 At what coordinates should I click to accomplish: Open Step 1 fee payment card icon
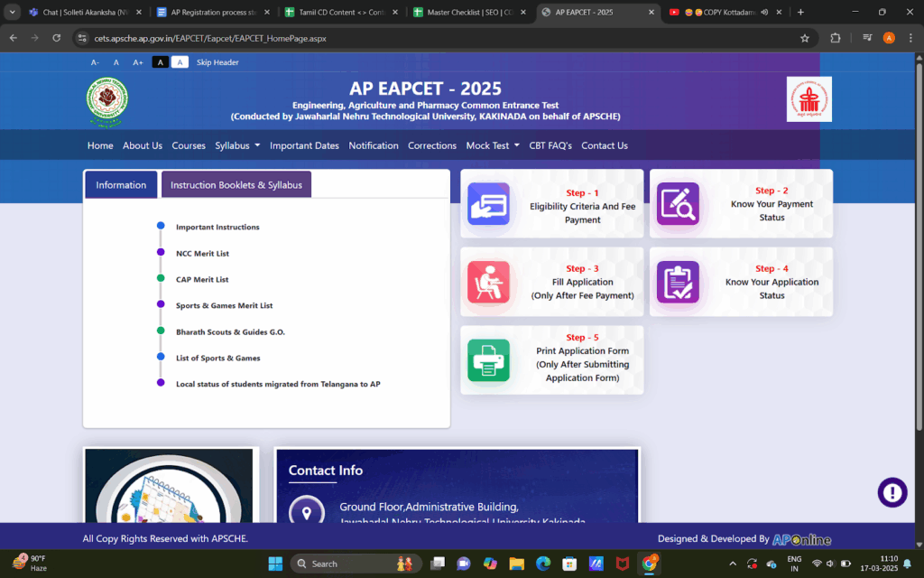[x=488, y=204]
